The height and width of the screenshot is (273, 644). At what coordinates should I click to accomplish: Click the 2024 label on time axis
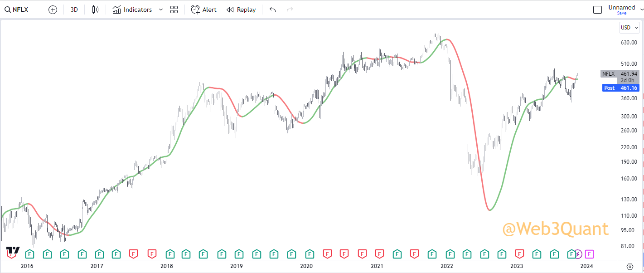(x=586, y=266)
